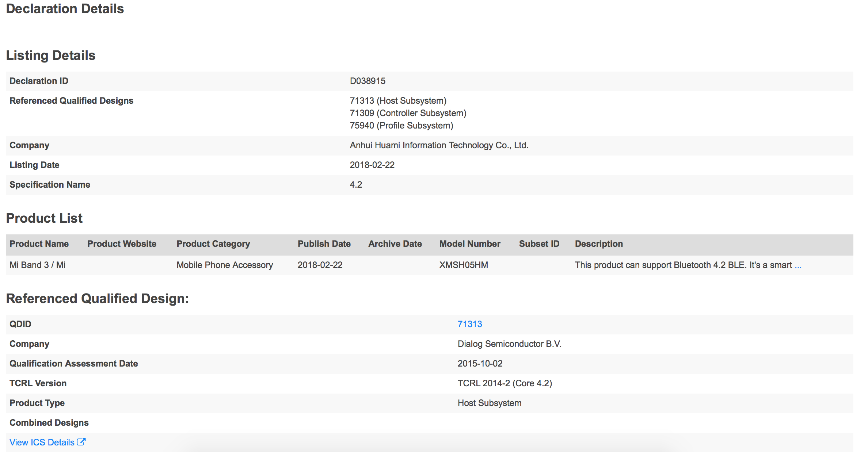
Task: Select the description text about Bluetooth 4.2 BLE
Action: click(x=684, y=265)
